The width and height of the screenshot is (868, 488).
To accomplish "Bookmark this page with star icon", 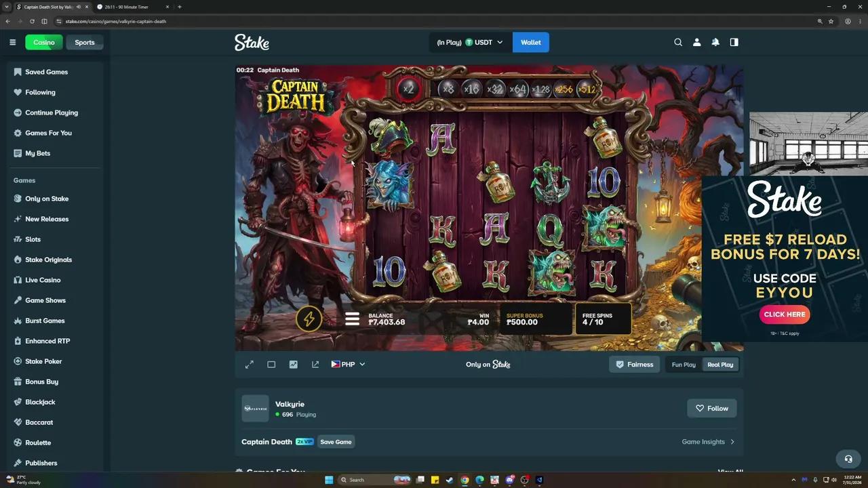I will coord(831,21).
